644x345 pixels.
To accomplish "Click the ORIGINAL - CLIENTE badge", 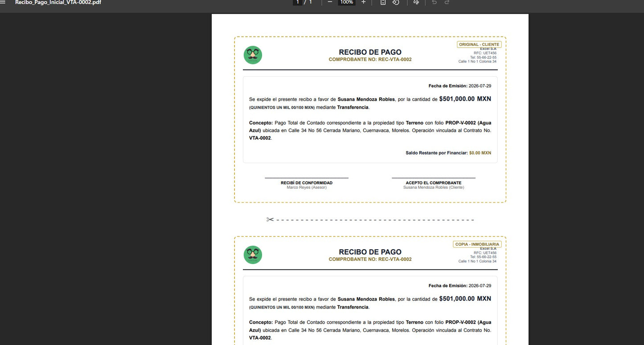I will point(479,45).
